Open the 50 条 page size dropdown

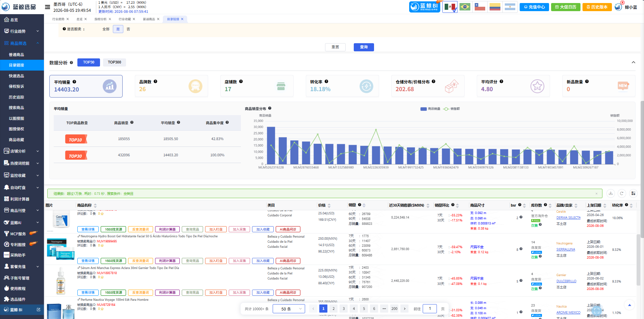click(289, 309)
